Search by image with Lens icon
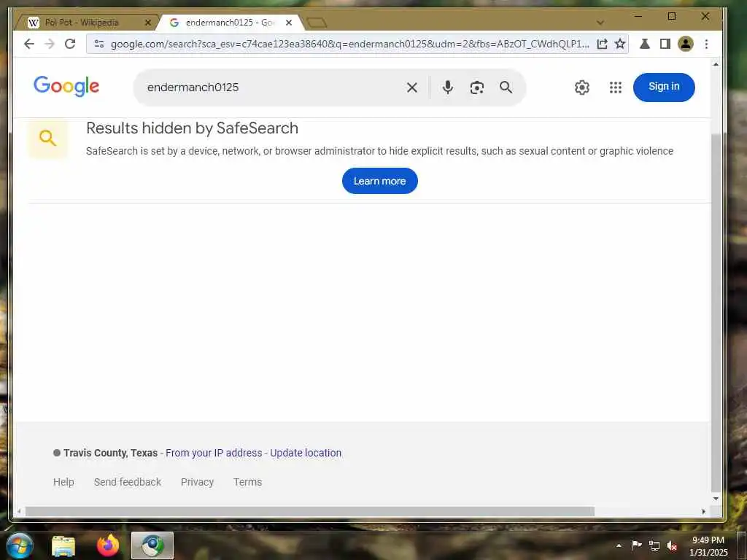 click(477, 87)
